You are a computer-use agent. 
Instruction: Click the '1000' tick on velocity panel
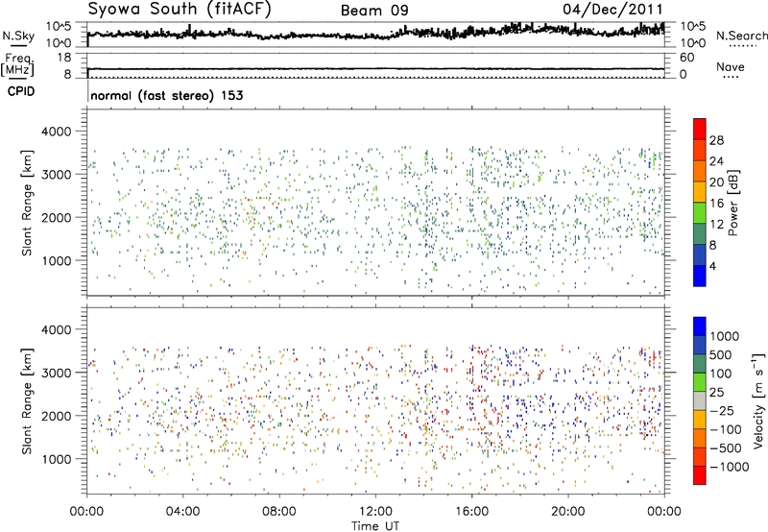click(x=57, y=459)
